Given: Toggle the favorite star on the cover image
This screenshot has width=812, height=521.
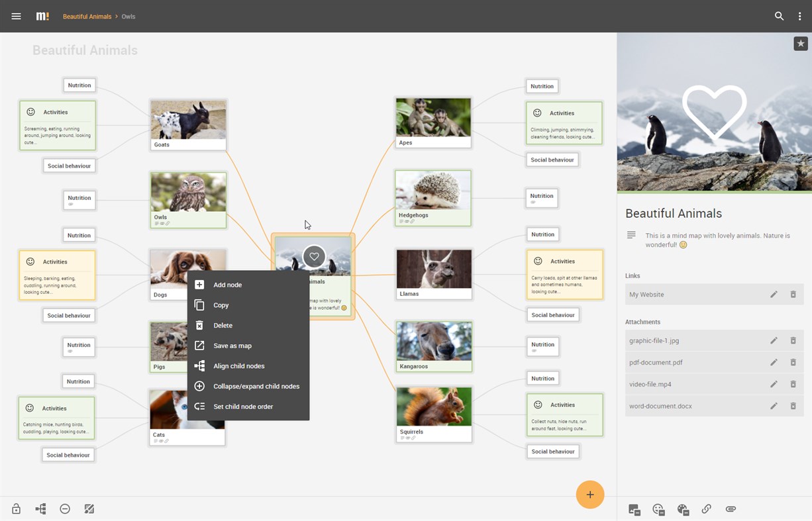Looking at the screenshot, I should 801,43.
